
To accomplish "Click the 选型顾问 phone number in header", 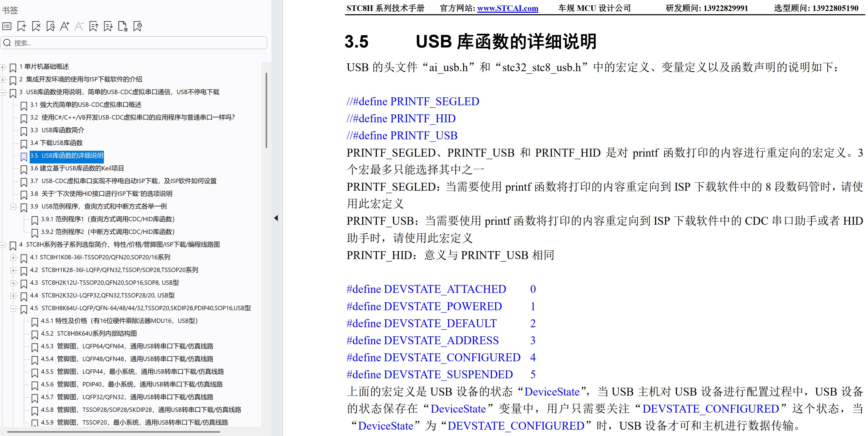I will coord(835,8).
